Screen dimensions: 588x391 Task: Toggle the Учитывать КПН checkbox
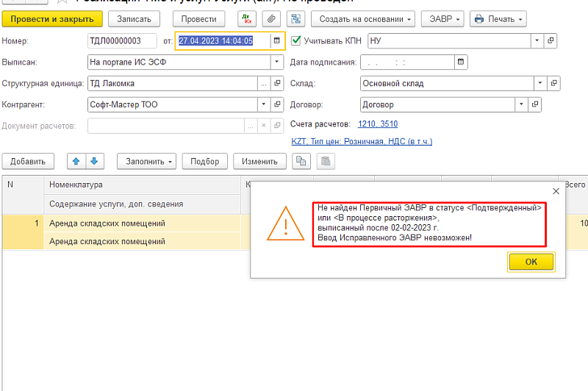tap(297, 40)
